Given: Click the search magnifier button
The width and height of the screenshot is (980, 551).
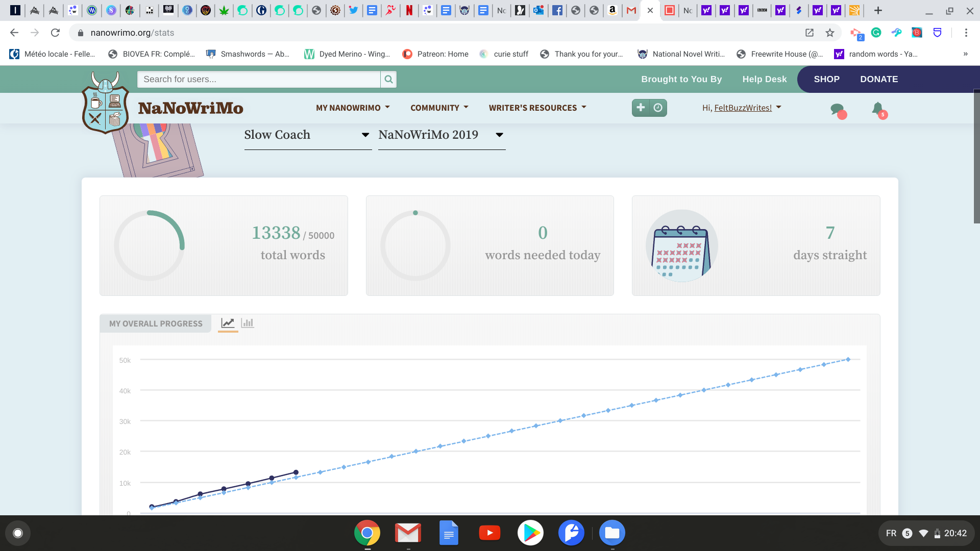Looking at the screenshot, I should point(388,79).
